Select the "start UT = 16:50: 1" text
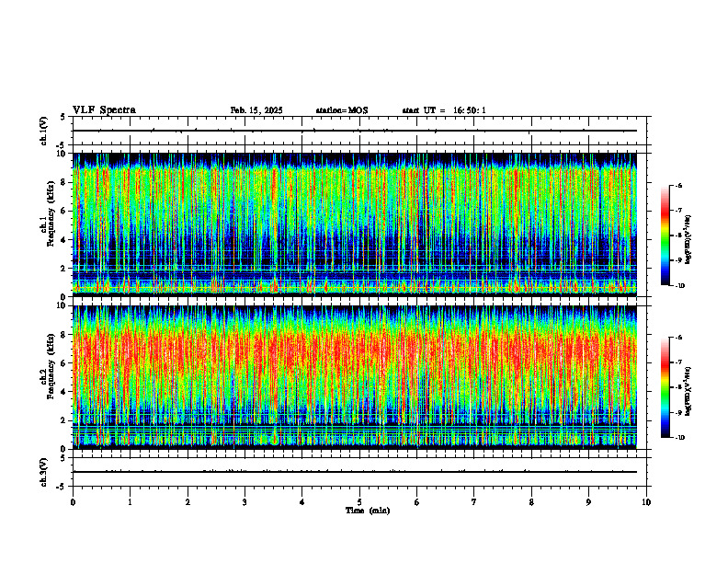The height and width of the screenshot is (563, 728). coord(444,110)
